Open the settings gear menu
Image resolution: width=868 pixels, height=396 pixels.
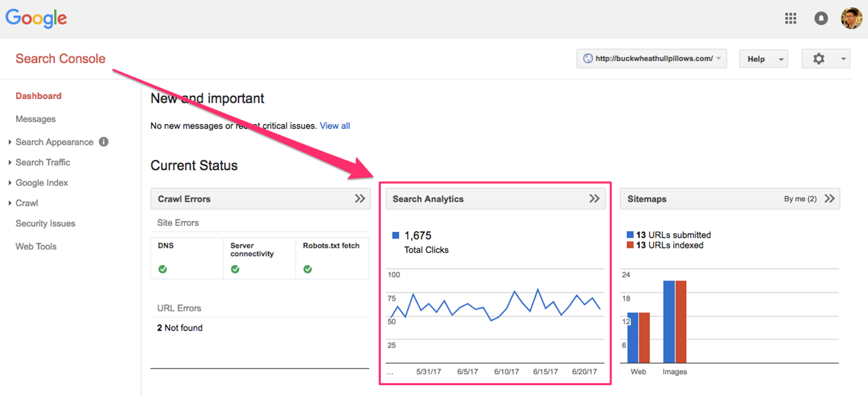pos(826,59)
